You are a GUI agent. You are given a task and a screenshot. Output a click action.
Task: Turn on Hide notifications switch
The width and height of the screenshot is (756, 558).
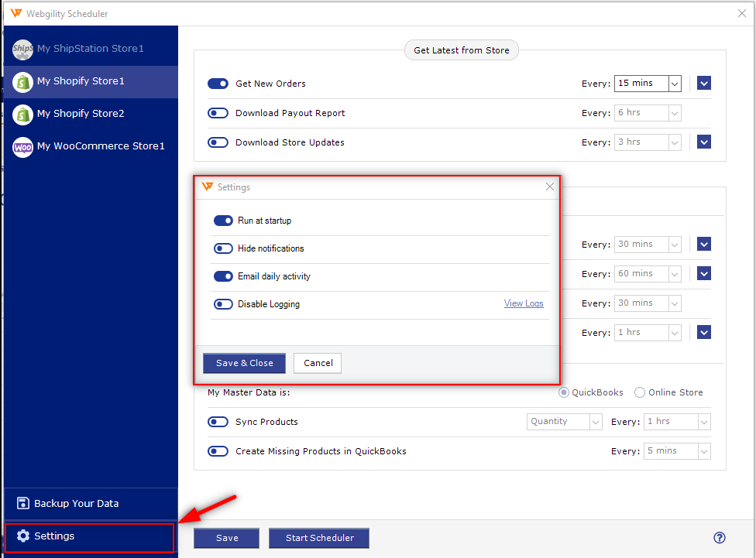[x=223, y=248]
